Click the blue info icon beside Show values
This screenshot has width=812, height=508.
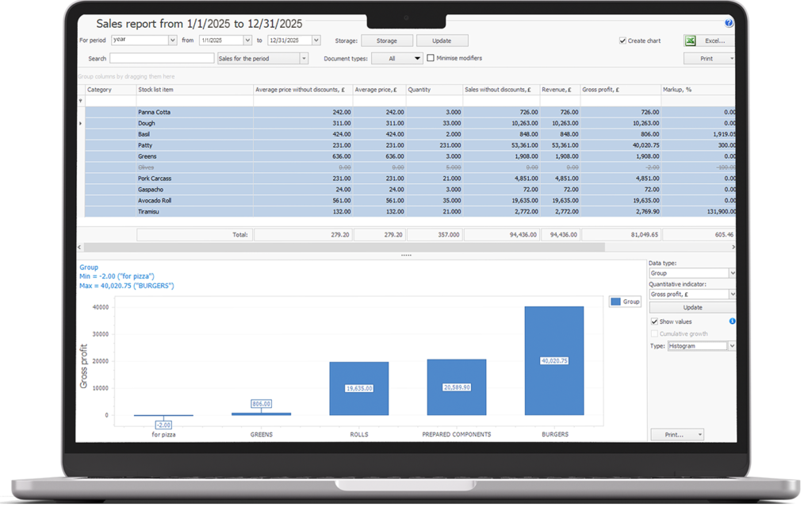[x=732, y=321]
